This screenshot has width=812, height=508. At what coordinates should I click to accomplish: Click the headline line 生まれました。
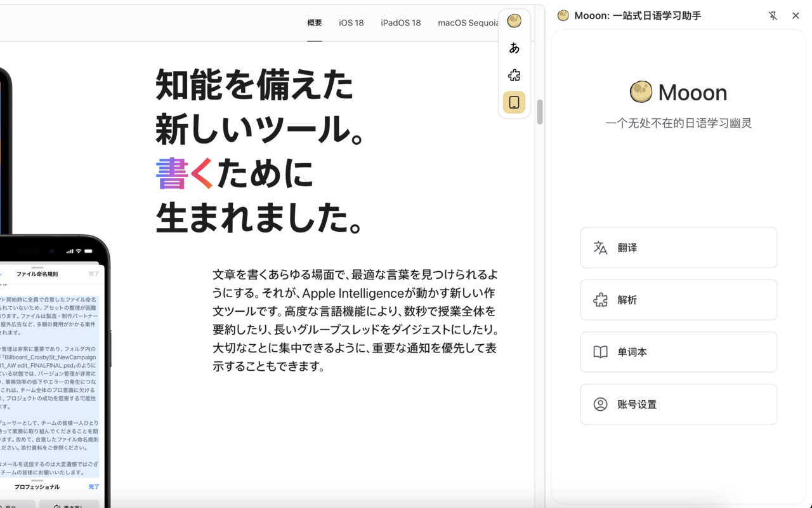259,218
